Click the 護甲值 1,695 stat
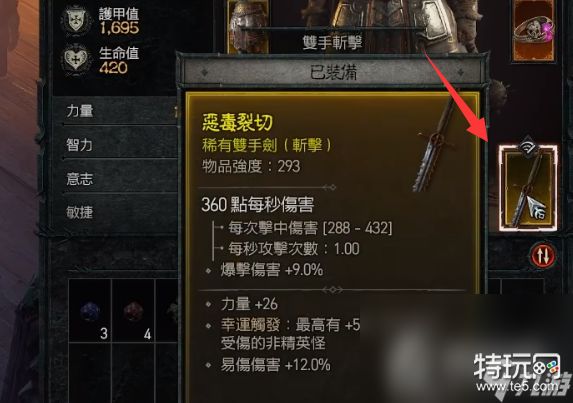 coord(119,21)
